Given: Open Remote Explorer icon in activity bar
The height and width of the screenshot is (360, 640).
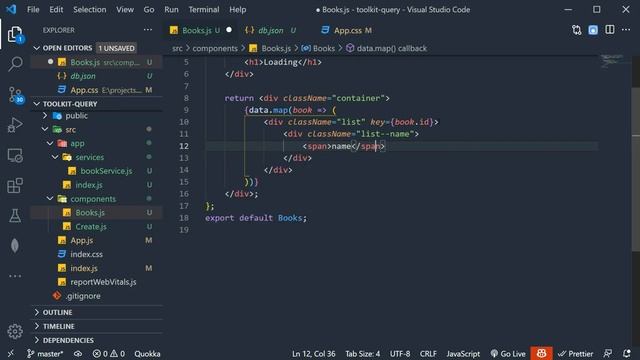Looking at the screenshot, I should (x=15, y=156).
